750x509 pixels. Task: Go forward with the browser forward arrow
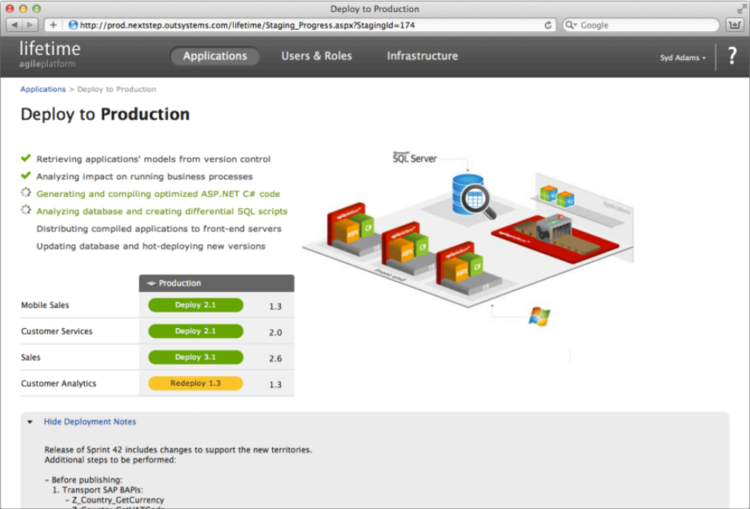(30, 25)
